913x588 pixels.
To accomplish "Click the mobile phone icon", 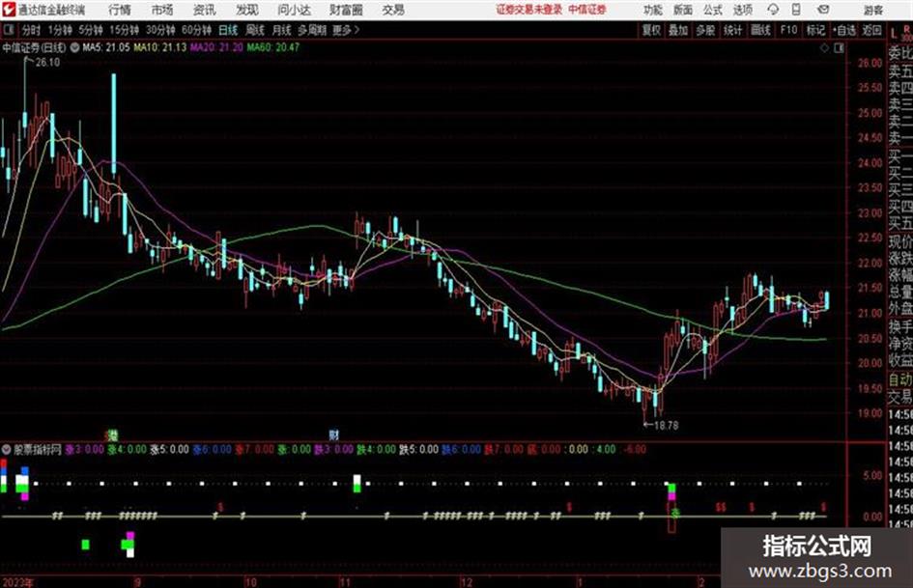I will click(x=796, y=10).
